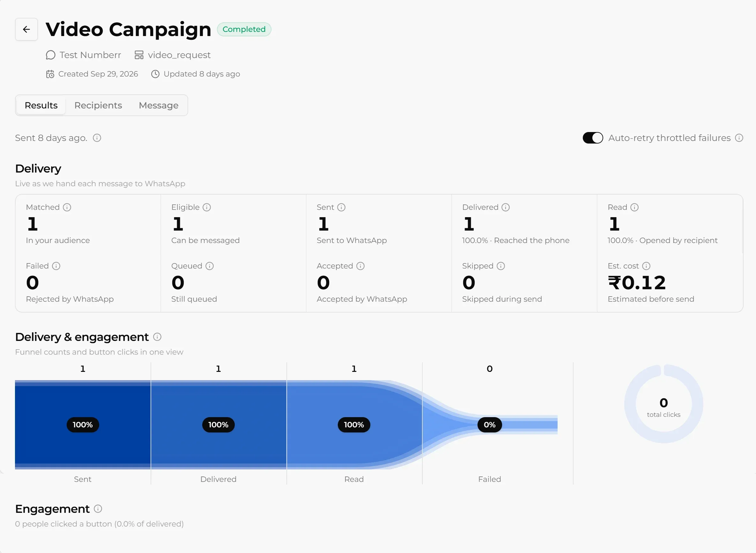Click the Delivered metric info icon
Screen dimensions: 756x553
point(506,207)
